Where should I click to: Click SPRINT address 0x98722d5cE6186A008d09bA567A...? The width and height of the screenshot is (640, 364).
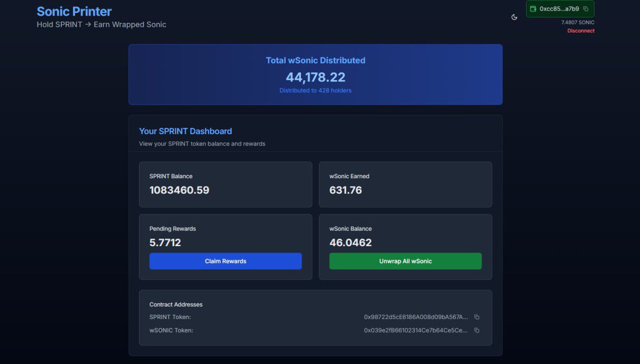[x=416, y=317]
